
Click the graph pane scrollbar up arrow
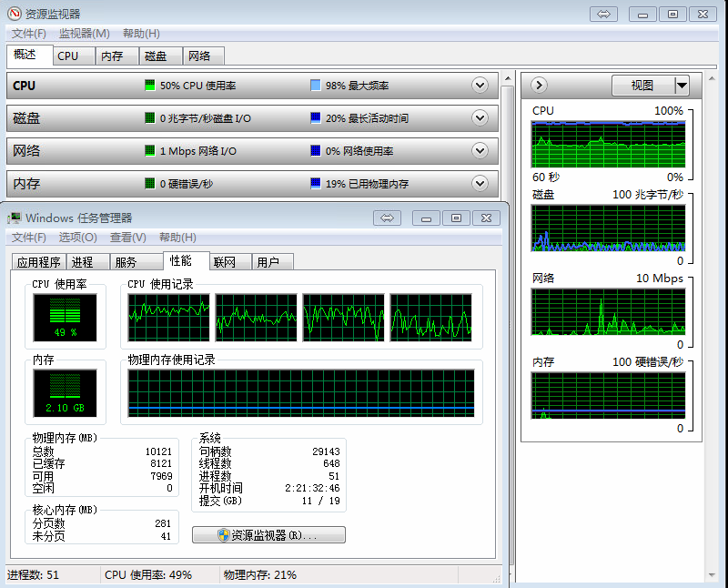[x=712, y=79]
